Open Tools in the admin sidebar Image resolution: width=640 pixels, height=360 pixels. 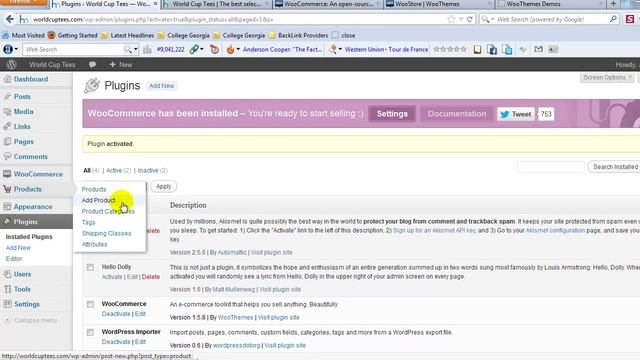[22, 289]
